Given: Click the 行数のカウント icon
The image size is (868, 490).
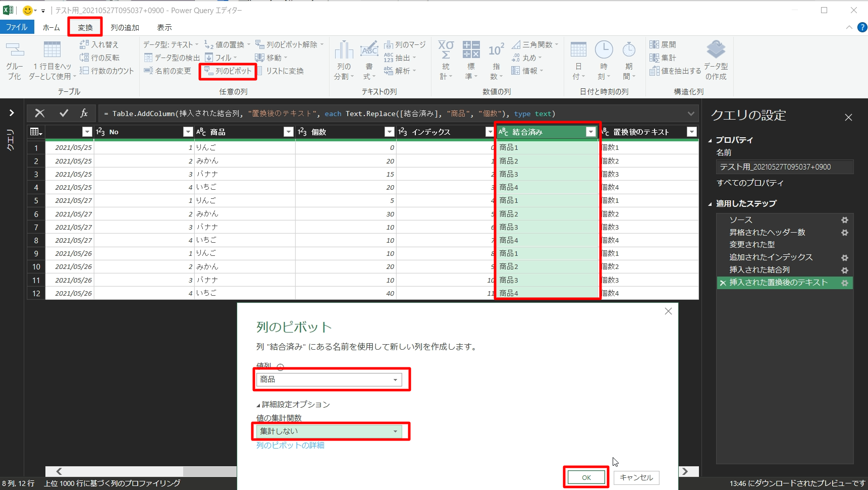Looking at the screenshot, I should pyautogui.click(x=84, y=71).
